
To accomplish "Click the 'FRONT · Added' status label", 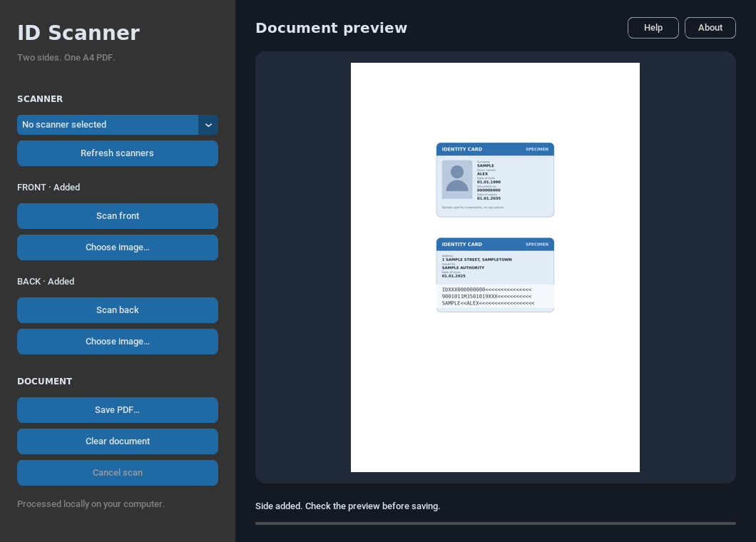I will [48, 187].
